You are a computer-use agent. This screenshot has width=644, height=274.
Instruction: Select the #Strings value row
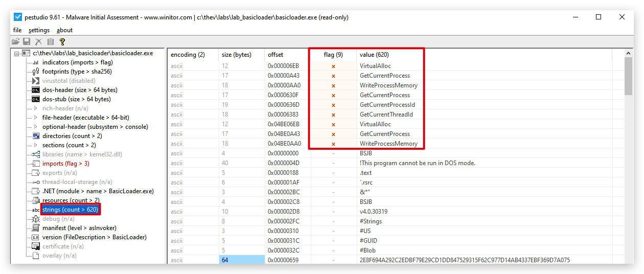coord(371,221)
